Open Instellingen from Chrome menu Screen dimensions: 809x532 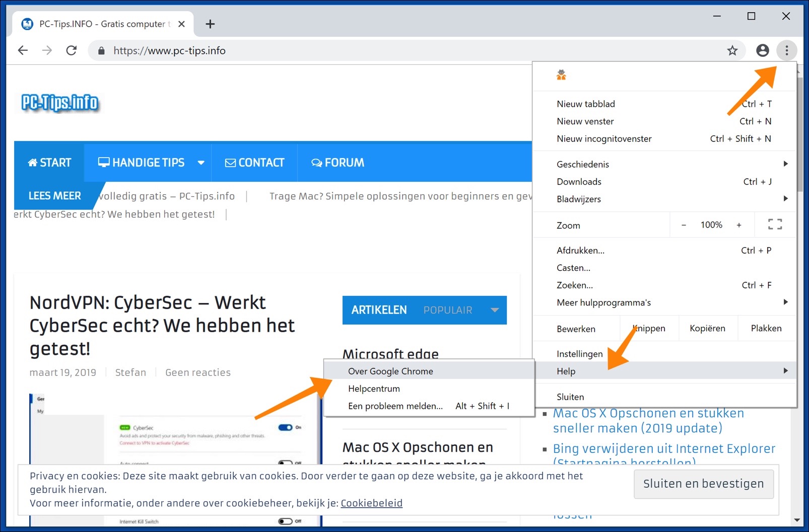click(x=664, y=354)
